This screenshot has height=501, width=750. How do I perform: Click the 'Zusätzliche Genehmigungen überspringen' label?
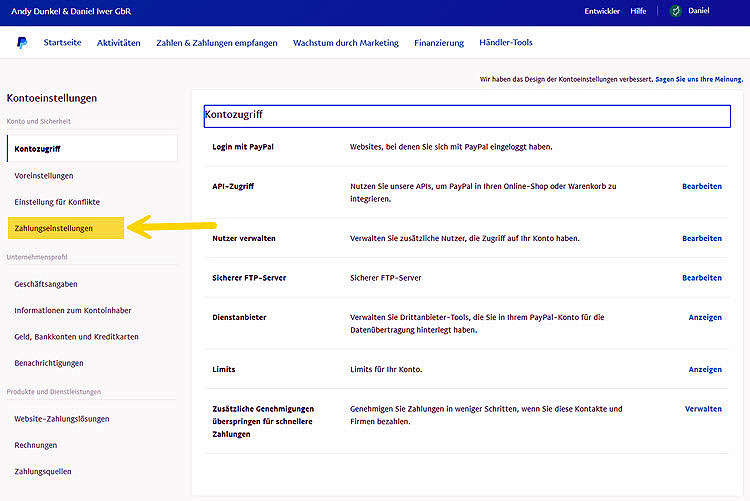[263, 422]
